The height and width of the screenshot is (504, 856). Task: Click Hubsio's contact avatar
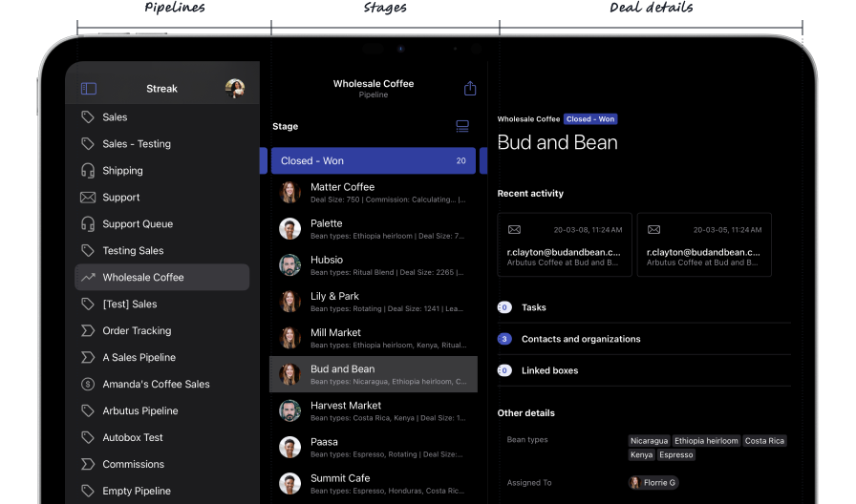click(x=289, y=265)
